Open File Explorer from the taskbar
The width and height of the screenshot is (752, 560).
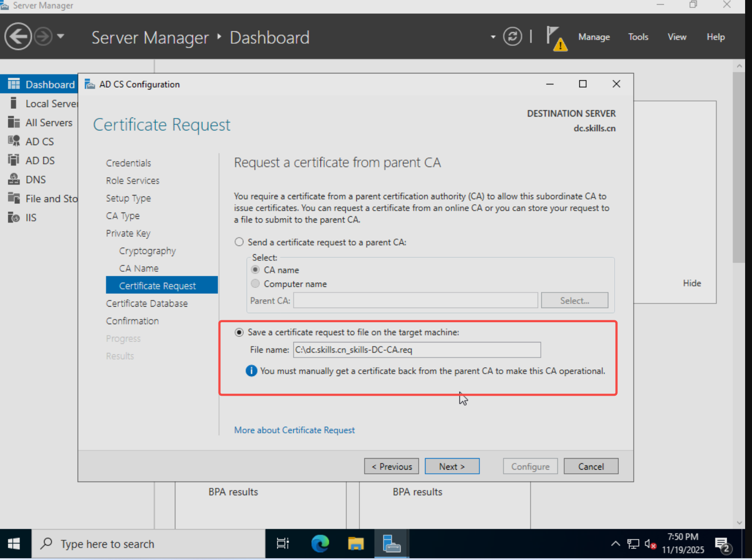pyautogui.click(x=356, y=544)
